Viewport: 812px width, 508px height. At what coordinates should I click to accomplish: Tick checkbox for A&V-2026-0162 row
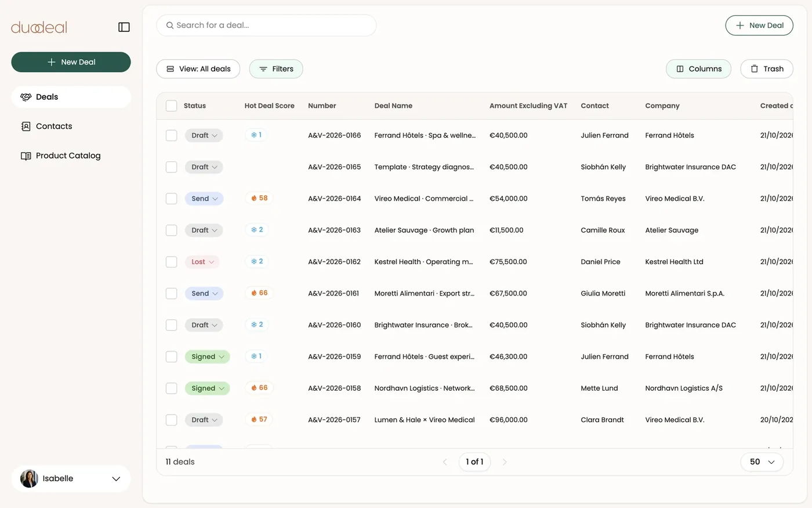coord(171,262)
